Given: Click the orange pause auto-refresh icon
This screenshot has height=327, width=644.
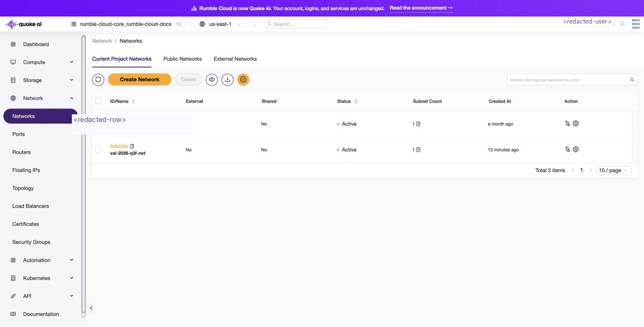Looking at the screenshot, I should click(243, 80).
